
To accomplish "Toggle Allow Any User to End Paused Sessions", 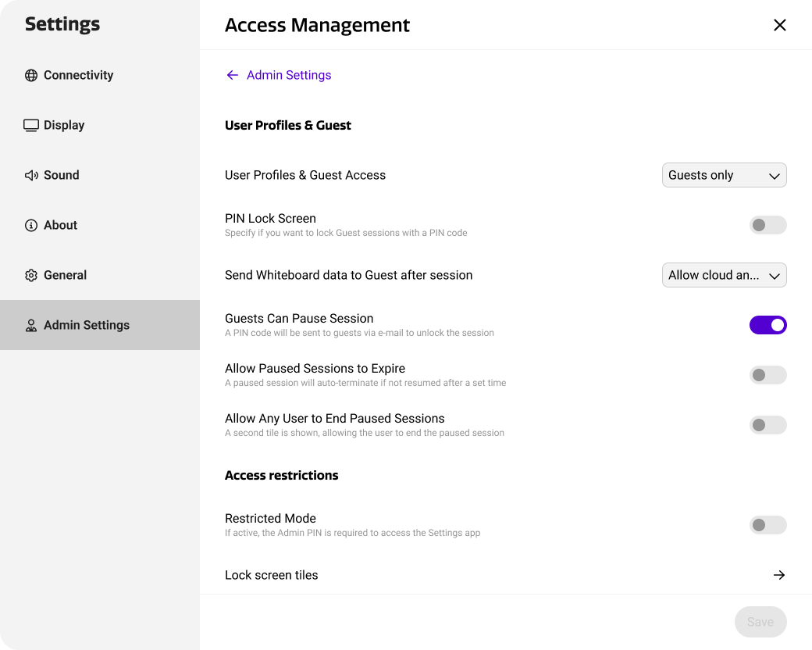I will [x=767, y=425].
